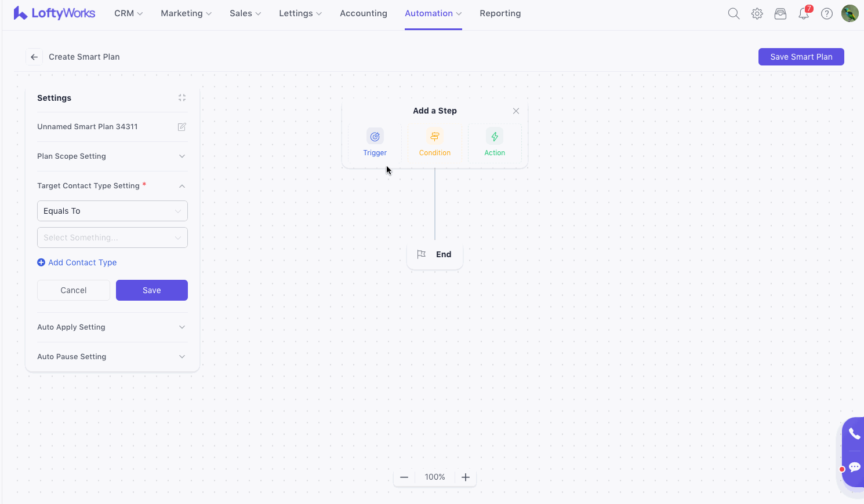Viewport: 864px width, 504px height.
Task: Click the Save Smart Plan button
Action: click(801, 57)
